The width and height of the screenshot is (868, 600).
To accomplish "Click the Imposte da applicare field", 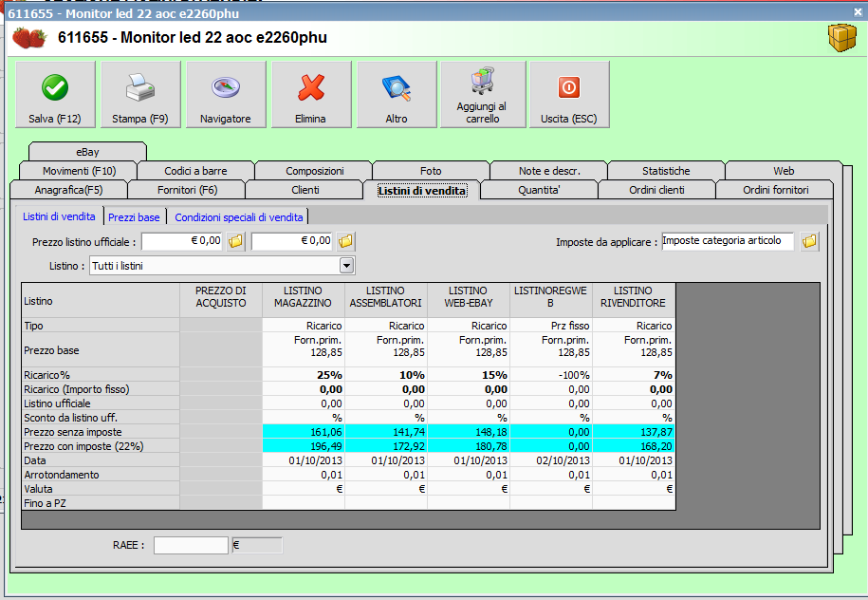I will pyautogui.click(x=728, y=241).
